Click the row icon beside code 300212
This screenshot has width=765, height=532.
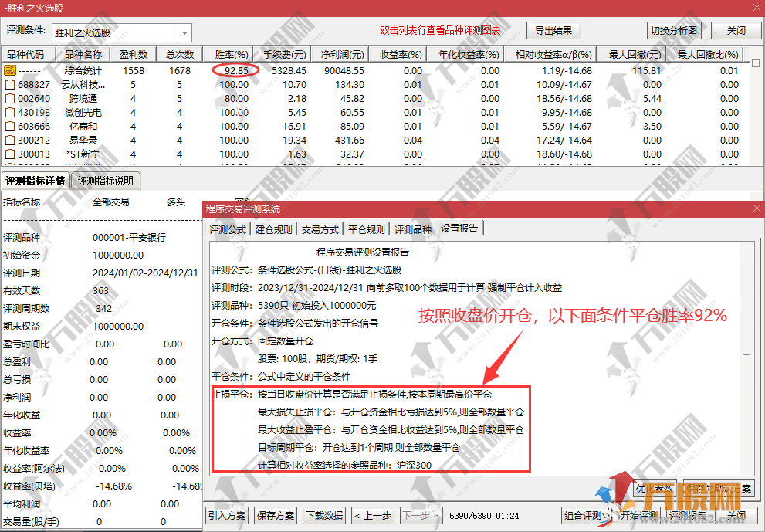[10, 140]
